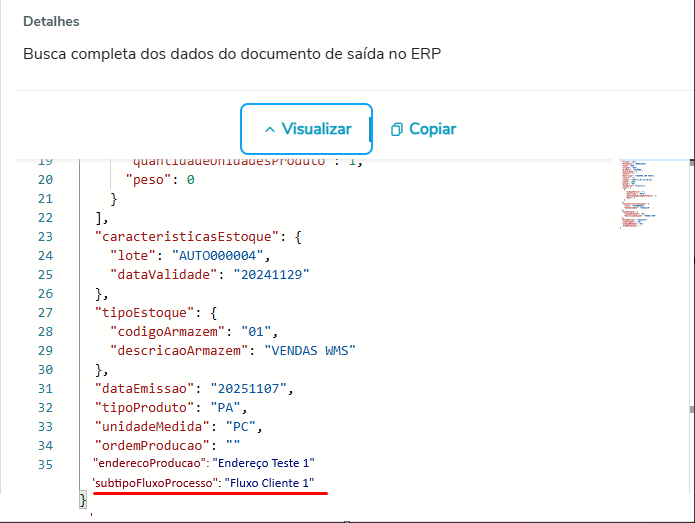Click the "ordemProducao" key
695x523 pixels.
(152, 445)
